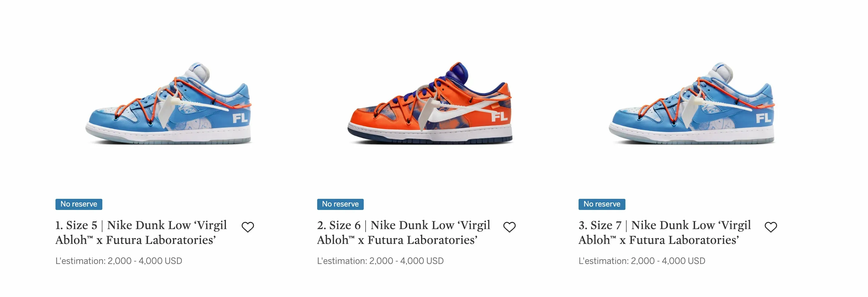868x297 pixels.
Task: Click the save-to-favorites heart for lot 3
Action: coord(771,227)
